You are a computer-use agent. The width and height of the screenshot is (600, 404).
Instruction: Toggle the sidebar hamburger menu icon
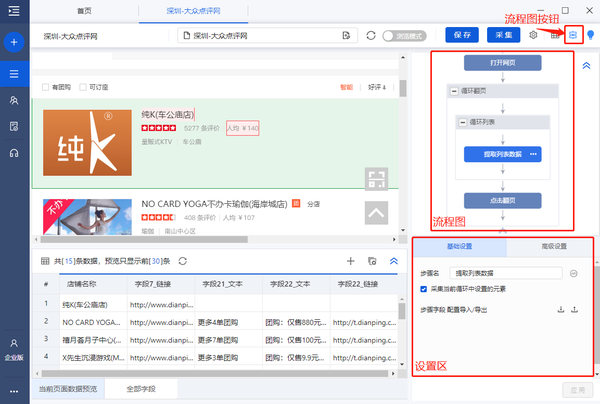[14, 11]
